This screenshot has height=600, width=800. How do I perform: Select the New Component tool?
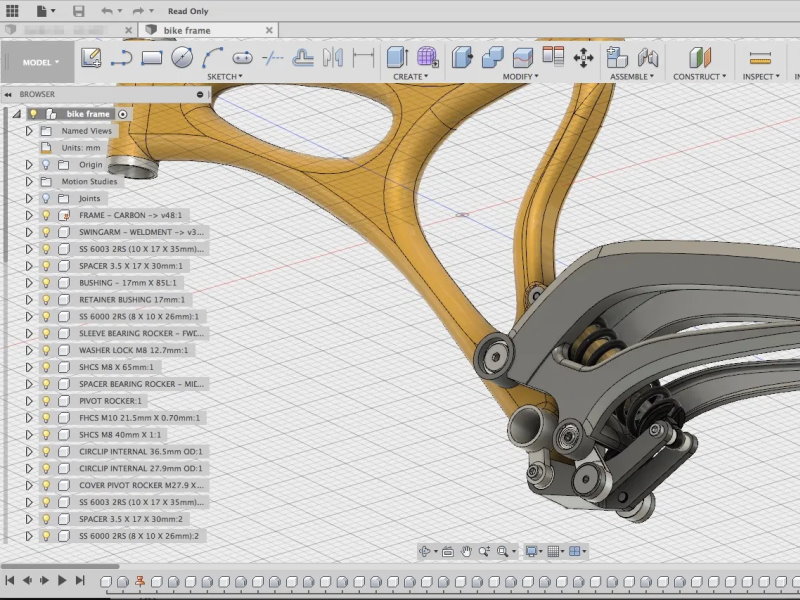click(617, 57)
